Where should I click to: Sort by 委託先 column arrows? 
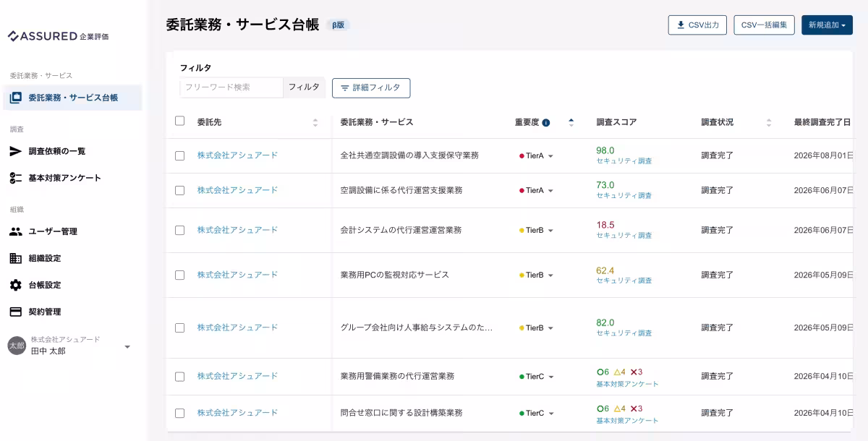coord(315,123)
